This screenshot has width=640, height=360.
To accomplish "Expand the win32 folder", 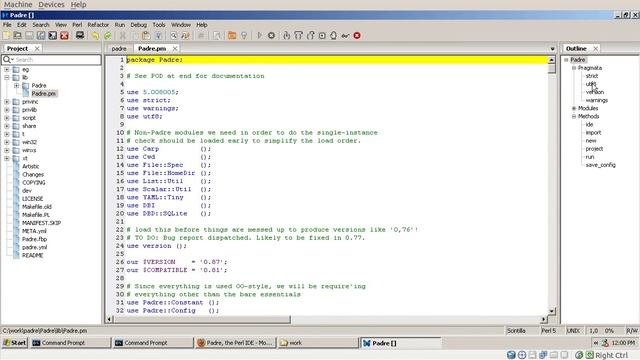I will (7, 142).
